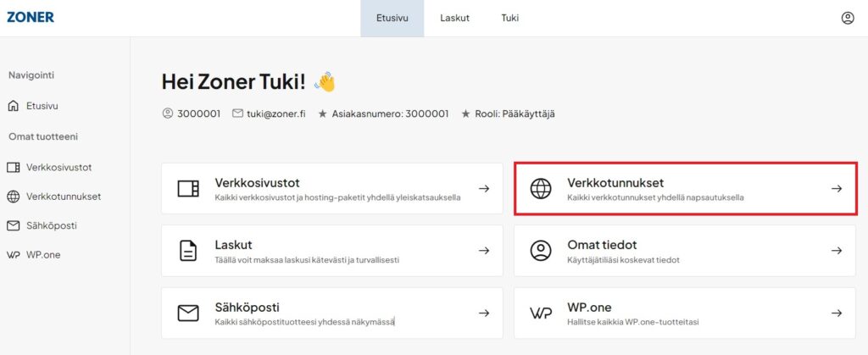Click the Laskut document icon on card

tap(188, 250)
